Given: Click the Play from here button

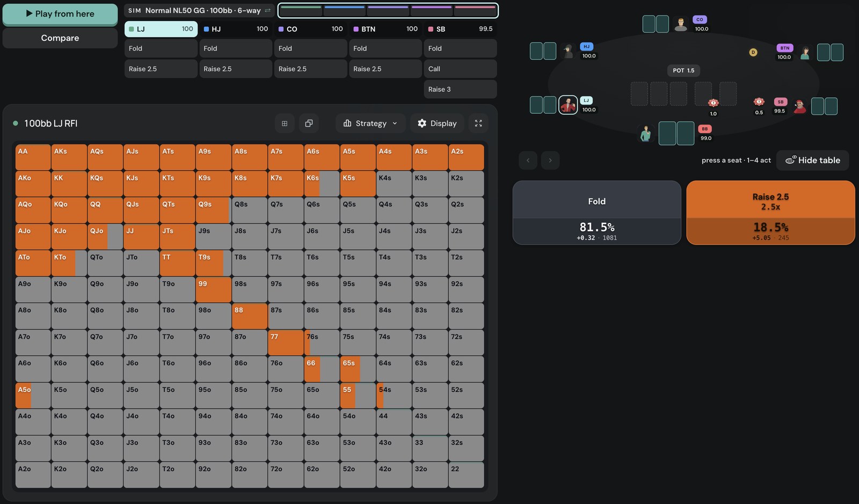Looking at the screenshot, I should (x=60, y=14).
